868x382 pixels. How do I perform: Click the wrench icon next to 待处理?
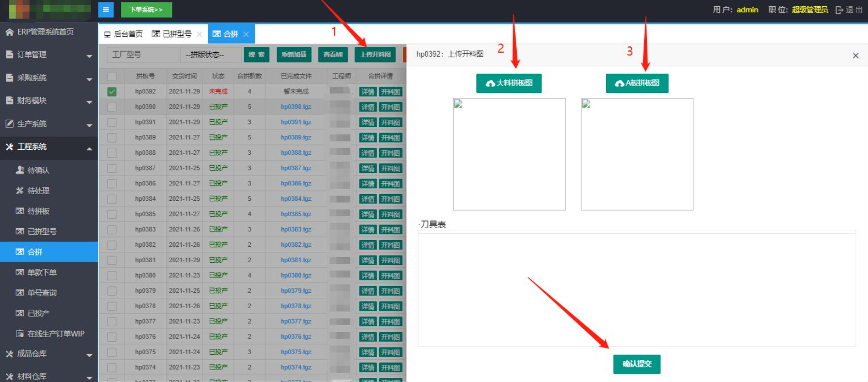pos(20,190)
